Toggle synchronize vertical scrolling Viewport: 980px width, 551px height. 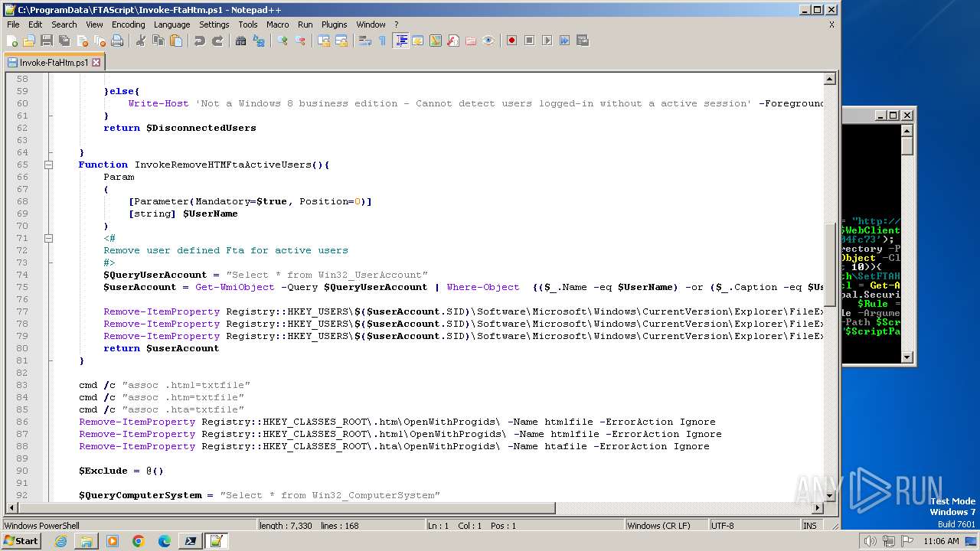[323, 41]
